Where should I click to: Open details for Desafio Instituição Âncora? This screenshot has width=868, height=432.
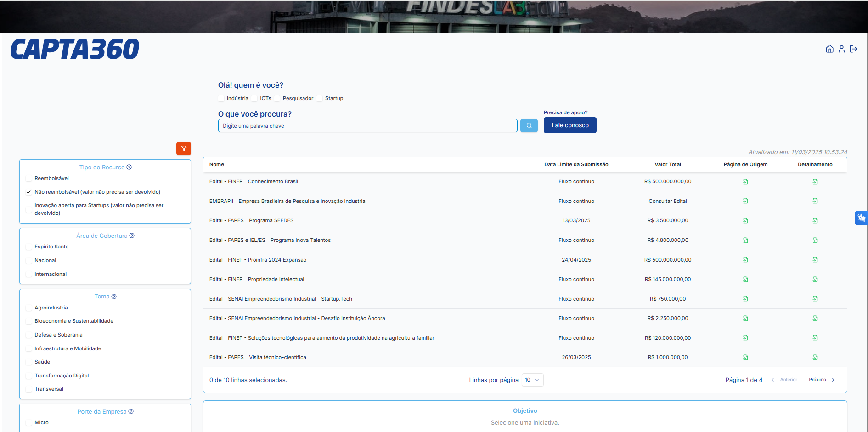pos(815,319)
